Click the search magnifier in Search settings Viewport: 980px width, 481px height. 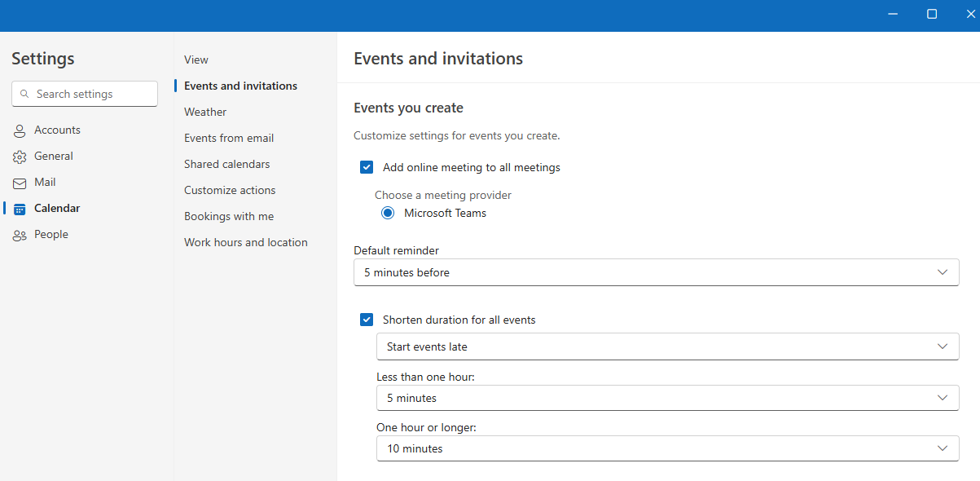click(x=24, y=93)
